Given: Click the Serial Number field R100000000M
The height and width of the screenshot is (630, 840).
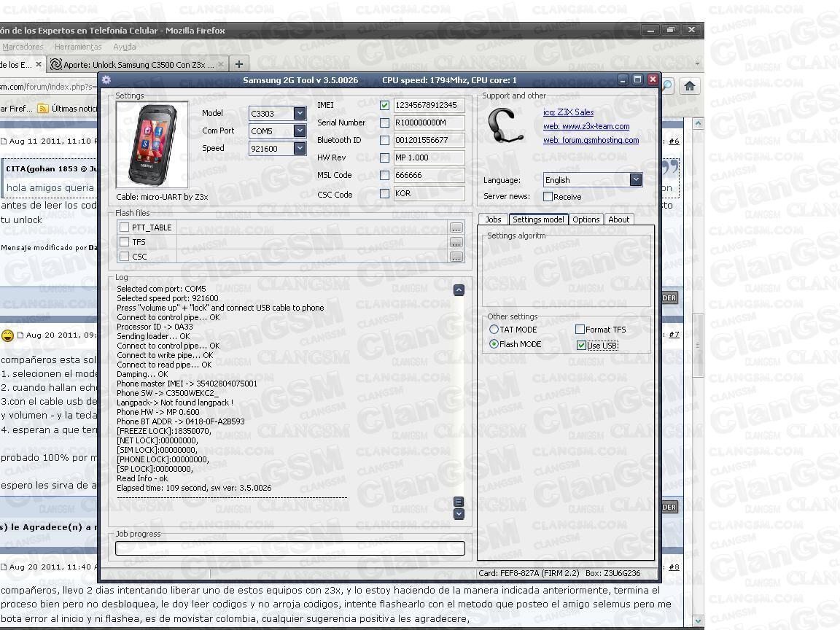Looking at the screenshot, I should 429,122.
